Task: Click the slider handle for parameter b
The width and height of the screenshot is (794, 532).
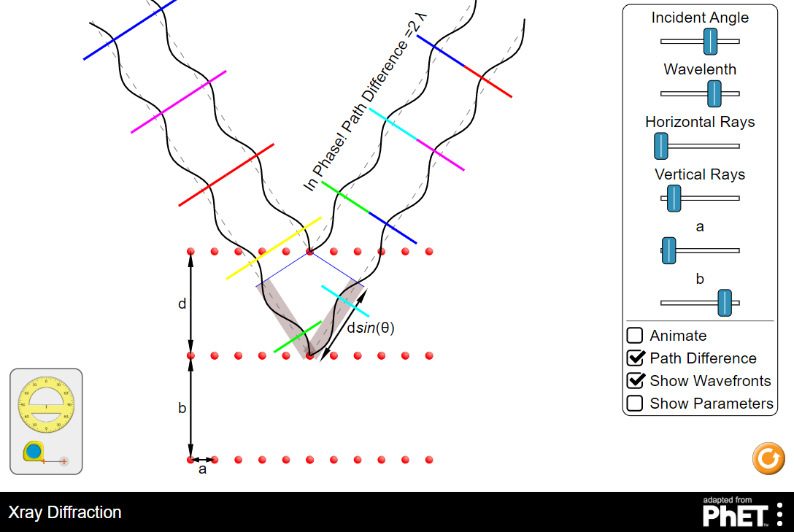Action: 723,303
